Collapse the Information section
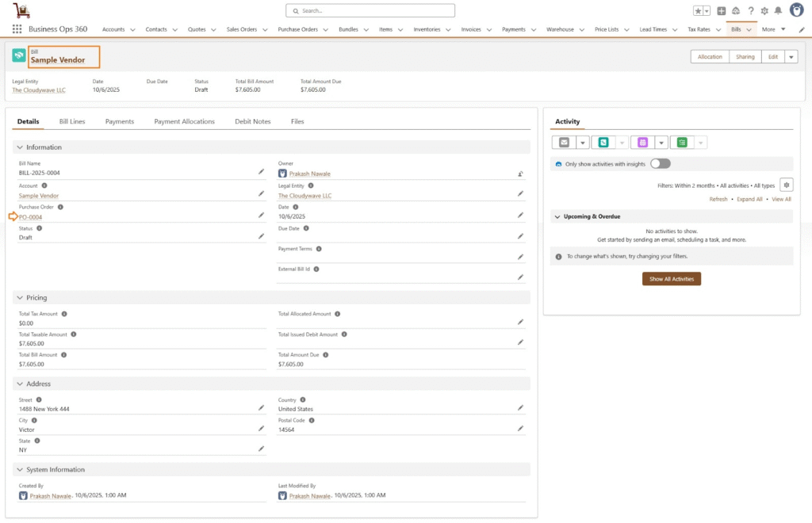This screenshot has height=523, width=812. point(20,147)
